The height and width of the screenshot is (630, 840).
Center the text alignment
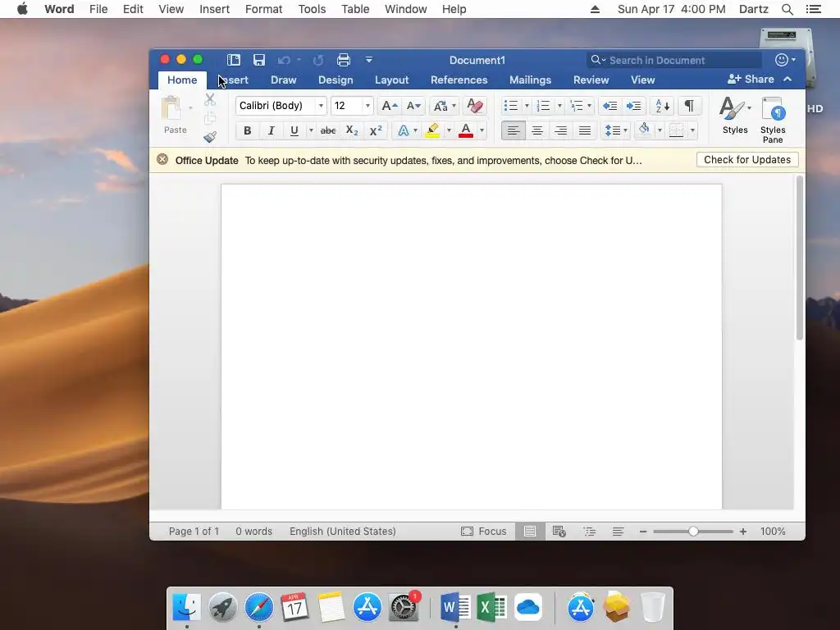click(x=536, y=130)
